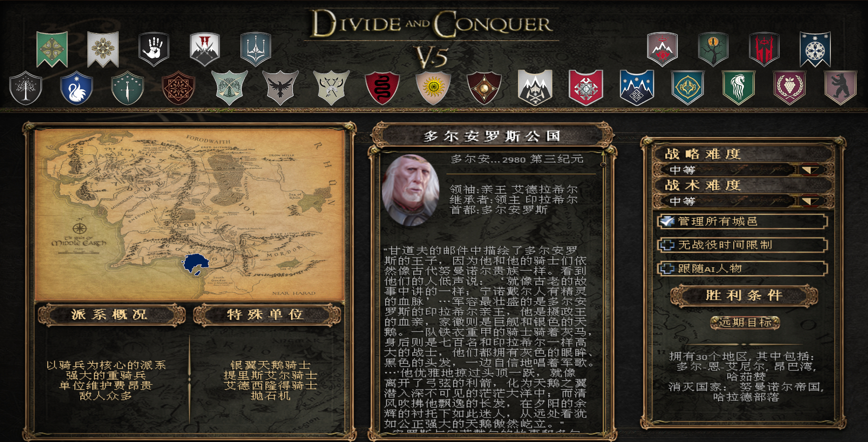The image size is (868, 442).
Task: Select the White Tree faction shield
Action: click(x=26, y=88)
